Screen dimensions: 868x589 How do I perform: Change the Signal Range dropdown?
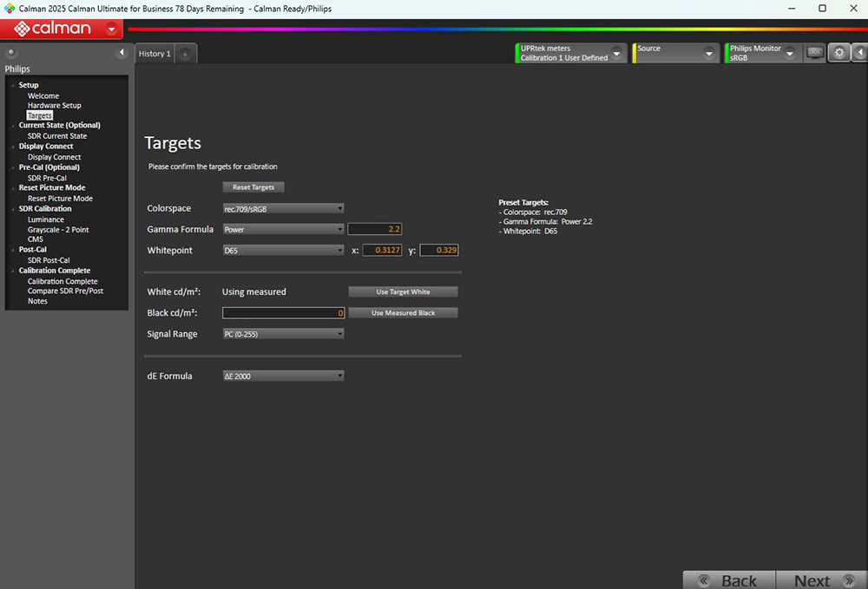tap(283, 334)
